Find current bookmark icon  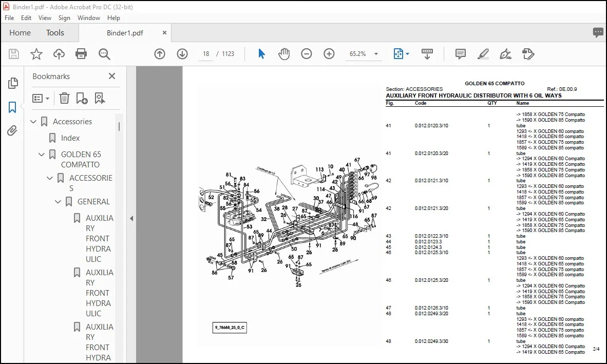click(100, 98)
